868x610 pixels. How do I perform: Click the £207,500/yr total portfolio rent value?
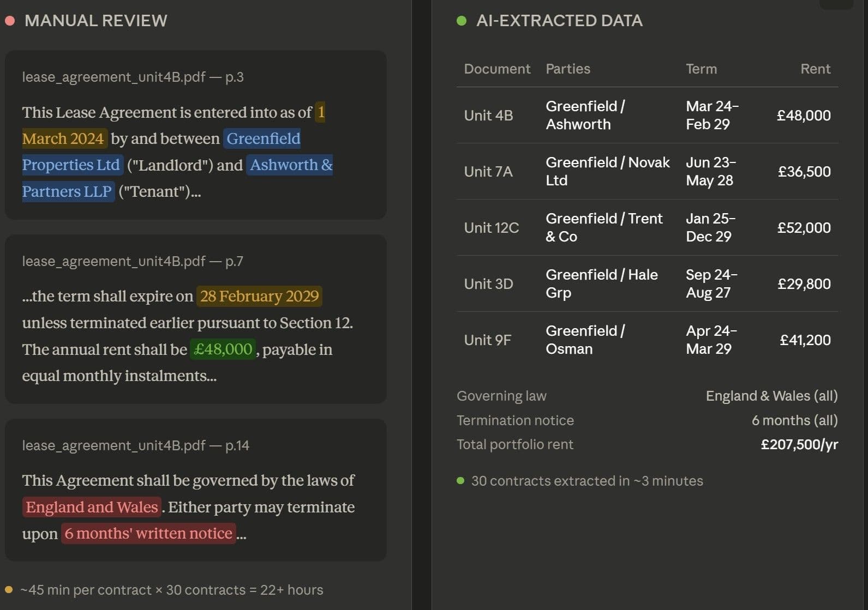click(799, 444)
